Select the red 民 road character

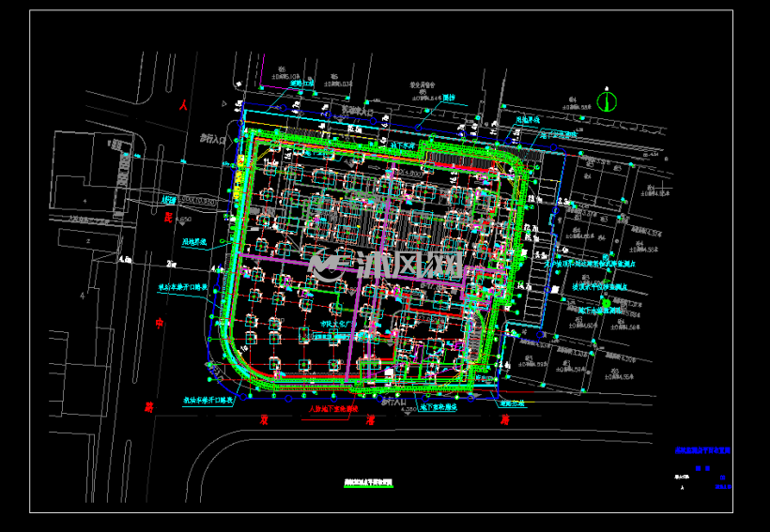tap(168, 217)
